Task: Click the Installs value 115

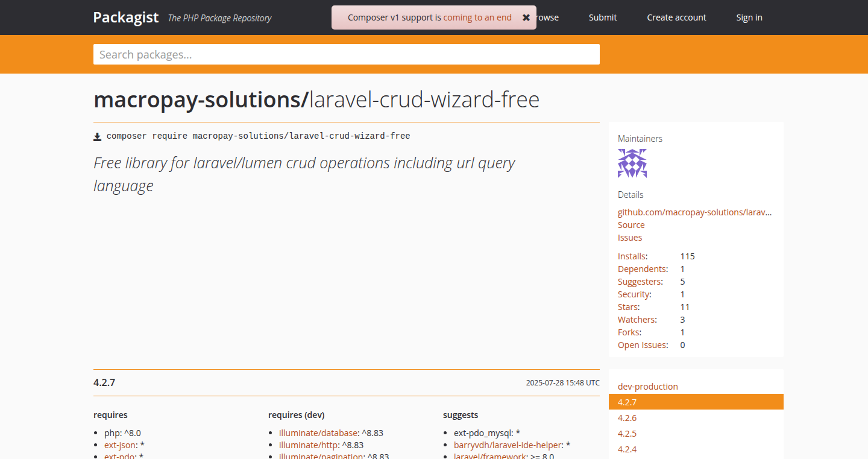Action: [x=688, y=256]
